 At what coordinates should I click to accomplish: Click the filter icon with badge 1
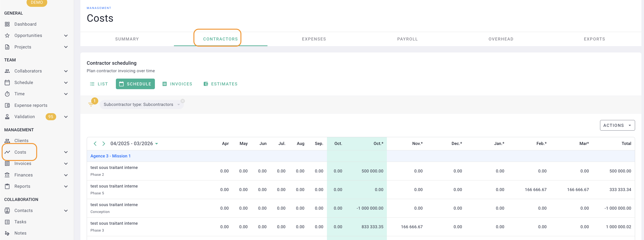[x=91, y=104]
